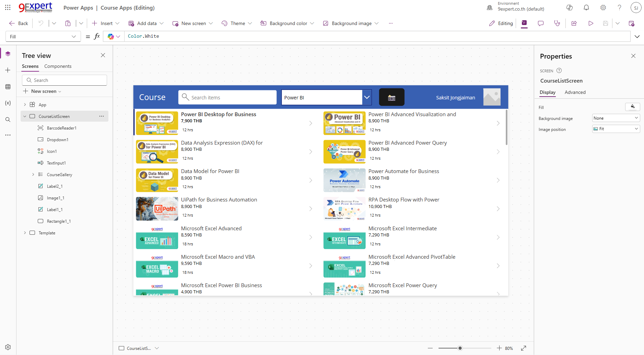The height and width of the screenshot is (355, 644).
Task: Expand the Template screen in Tree view
Action: [24, 233]
